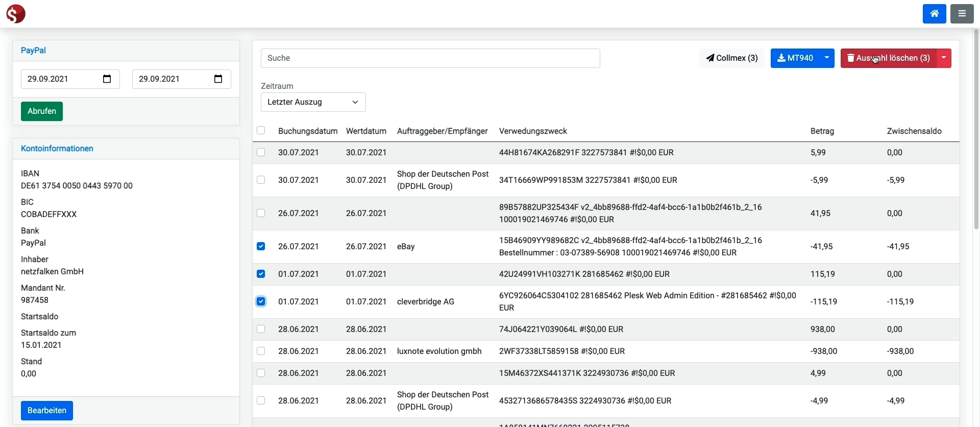Uncheck the 115,19 row on 01.07.2021
This screenshot has width=980, height=427.
tap(261, 274)
